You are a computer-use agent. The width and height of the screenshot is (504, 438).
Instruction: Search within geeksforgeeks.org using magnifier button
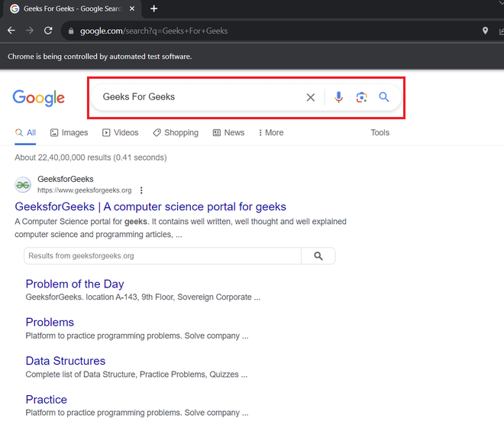click(x=318, y=256)
